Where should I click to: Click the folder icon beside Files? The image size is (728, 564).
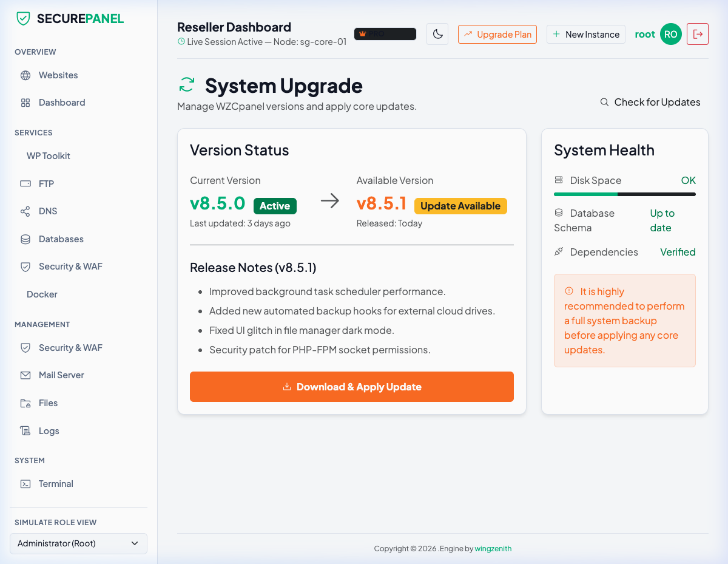pos(25,403)
